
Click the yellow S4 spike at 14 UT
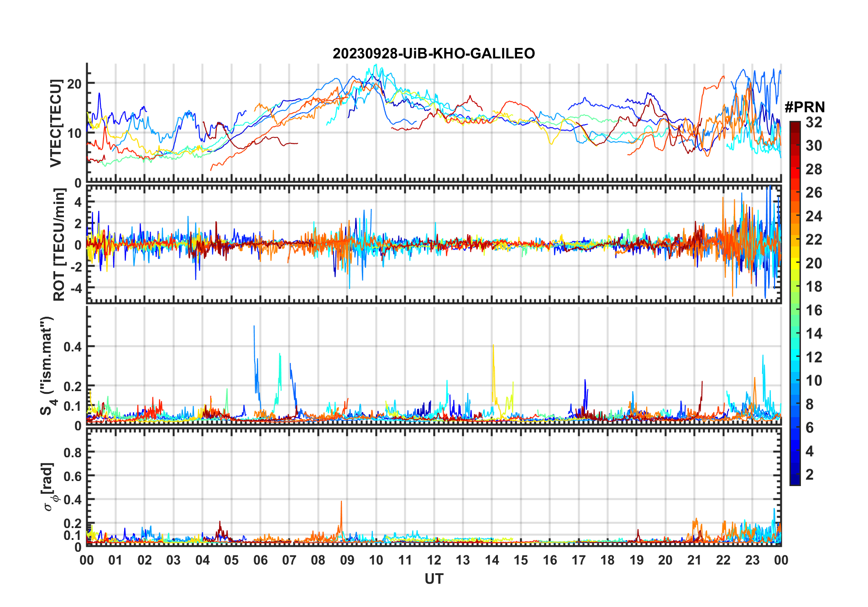coord(493,374)
